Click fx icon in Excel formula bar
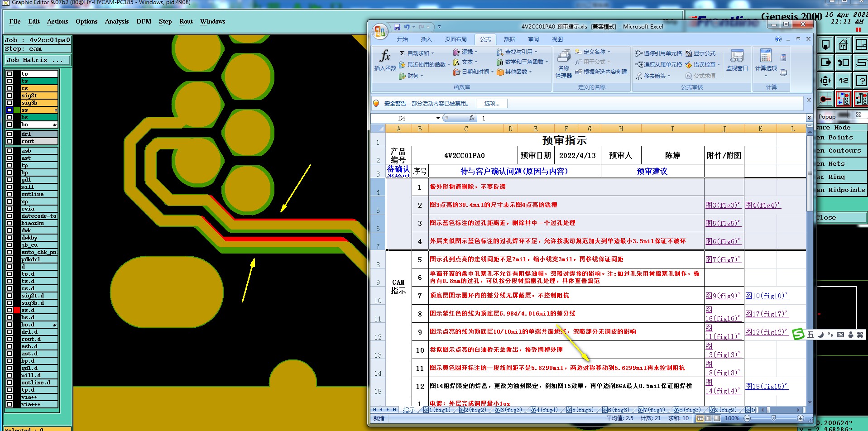The height and width of the screenshot is (431, 868). [471, 118]
